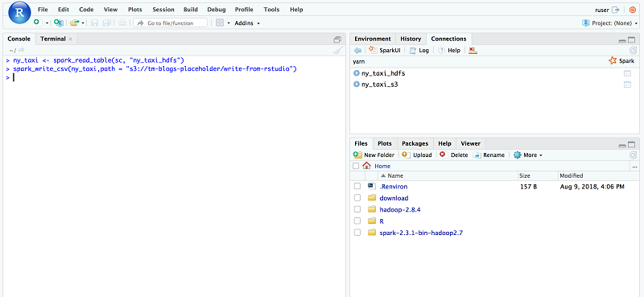Select the Connections tab
Screen dimensions: 644x297
pyautogui.click(x=448, y=39)
